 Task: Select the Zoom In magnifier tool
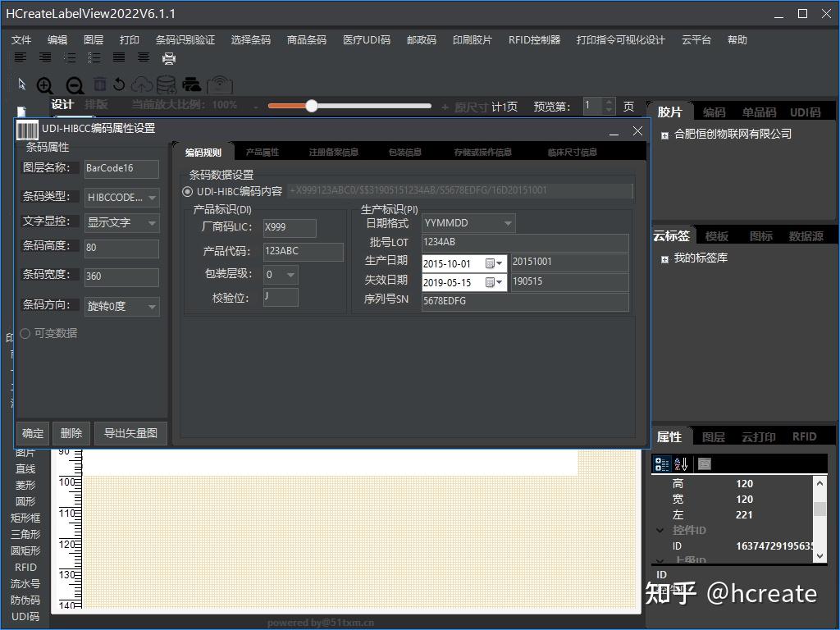[46, 84]
